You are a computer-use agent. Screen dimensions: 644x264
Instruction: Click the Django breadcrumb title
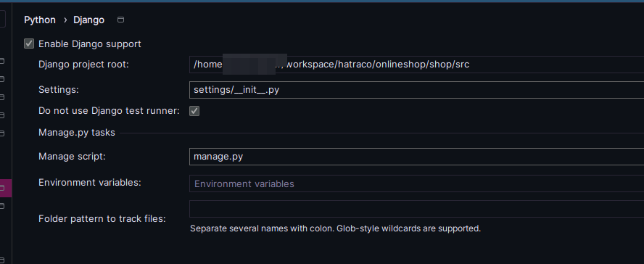coord(88,20)
